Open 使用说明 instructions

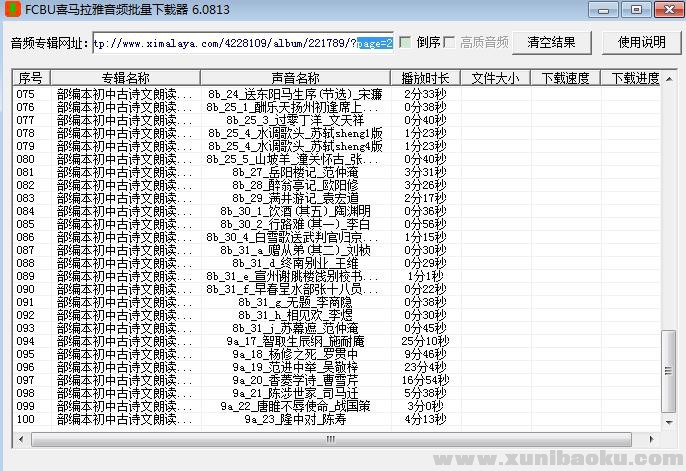641,43
